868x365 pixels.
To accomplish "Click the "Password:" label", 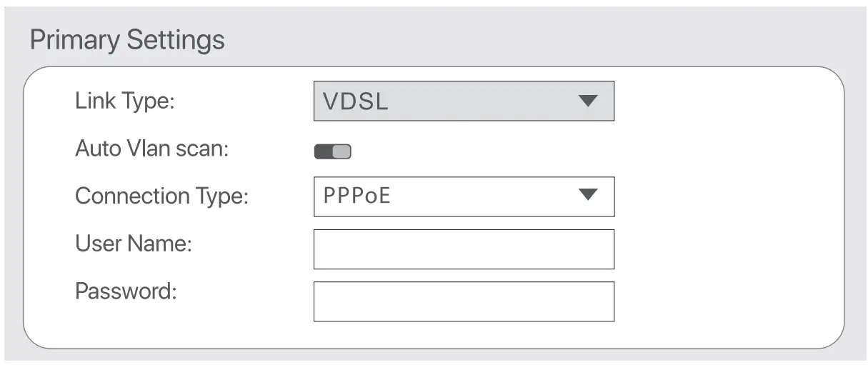I will click(x=126, y=291).
